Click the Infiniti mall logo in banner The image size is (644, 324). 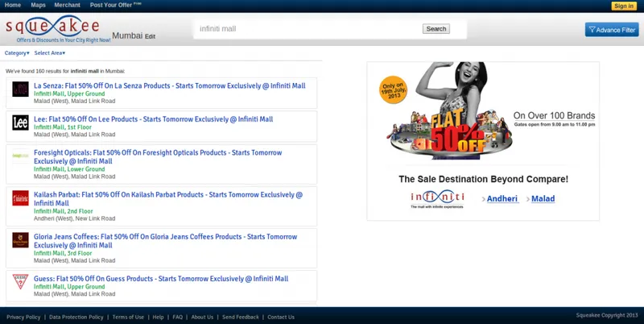click(437, 198)
